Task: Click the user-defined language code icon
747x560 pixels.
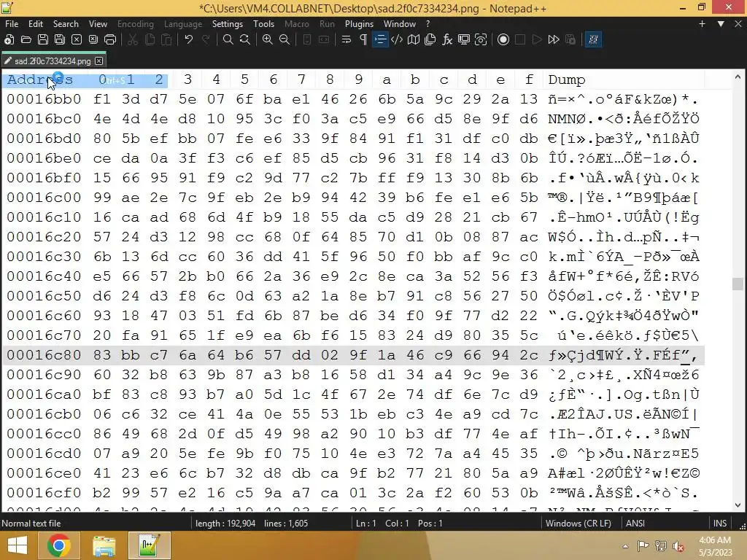Action: [x=397, y=39]
